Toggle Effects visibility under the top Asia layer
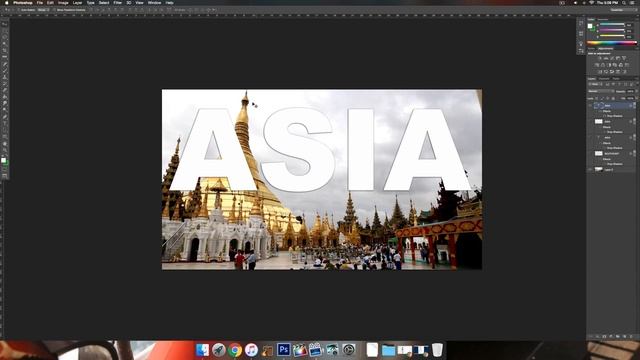This screenshot has height=360, width=640. (x=600, y=111)
